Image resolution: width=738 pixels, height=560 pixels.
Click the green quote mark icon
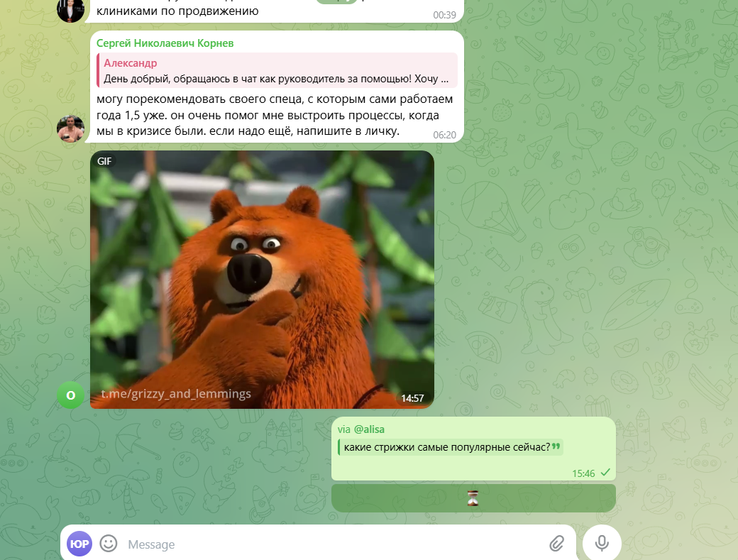(556, 446)
